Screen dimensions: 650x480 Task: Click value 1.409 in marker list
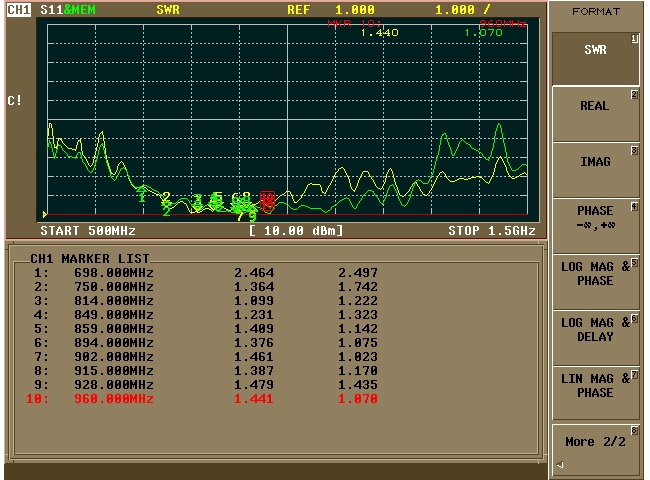coord(254,329)
